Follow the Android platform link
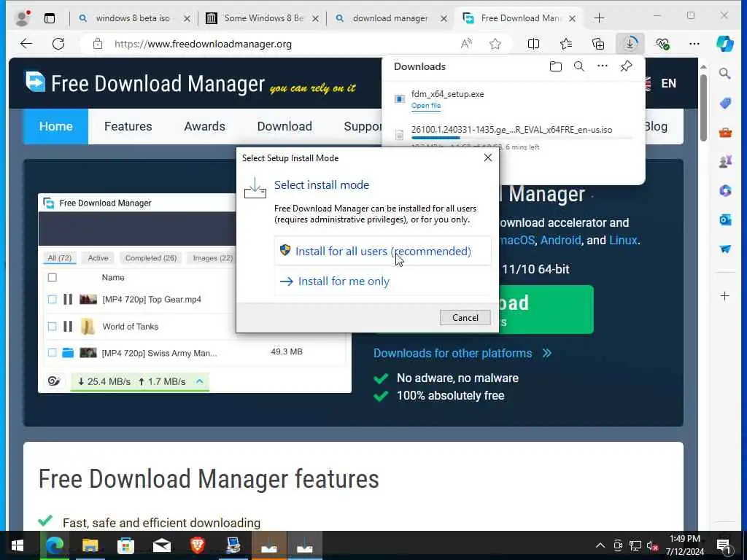 [560, 240]
